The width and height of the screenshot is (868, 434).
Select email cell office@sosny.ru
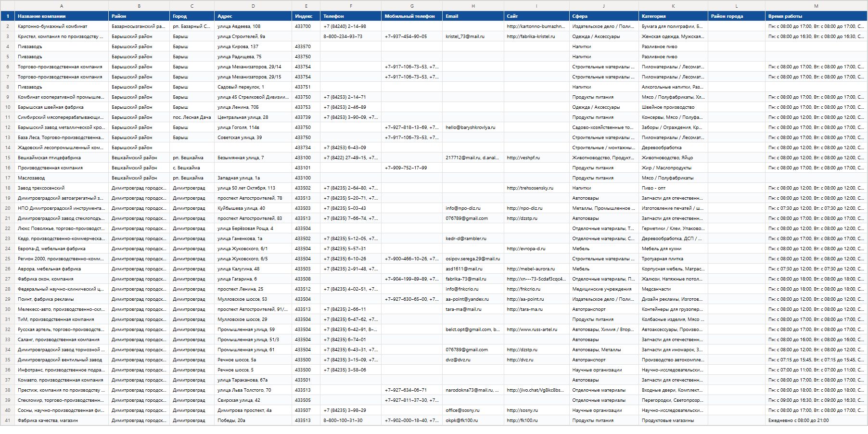(473, 410)
